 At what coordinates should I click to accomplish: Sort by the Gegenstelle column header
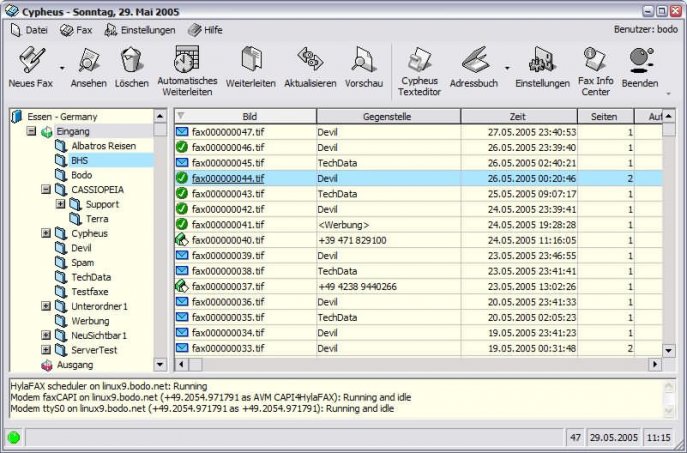388,117
